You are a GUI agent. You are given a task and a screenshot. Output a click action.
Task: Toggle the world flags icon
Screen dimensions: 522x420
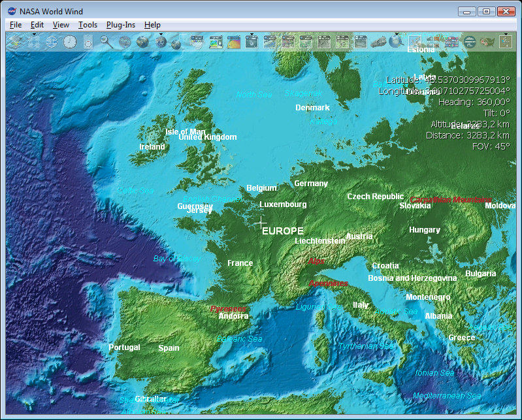(451, 42)
